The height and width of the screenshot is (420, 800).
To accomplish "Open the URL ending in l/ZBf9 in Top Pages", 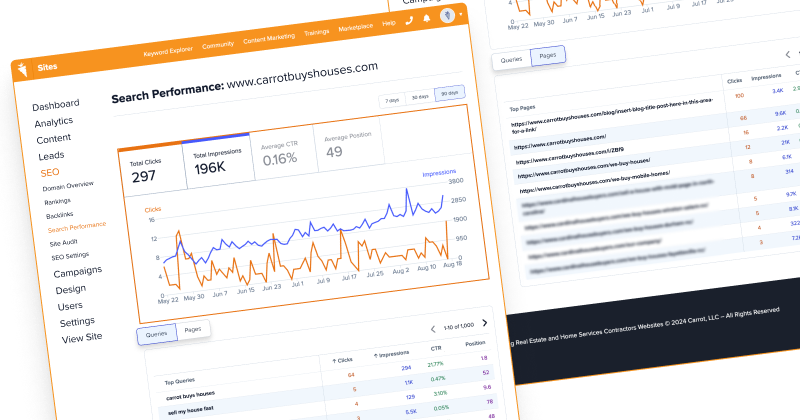I will [x=570, y=156].
